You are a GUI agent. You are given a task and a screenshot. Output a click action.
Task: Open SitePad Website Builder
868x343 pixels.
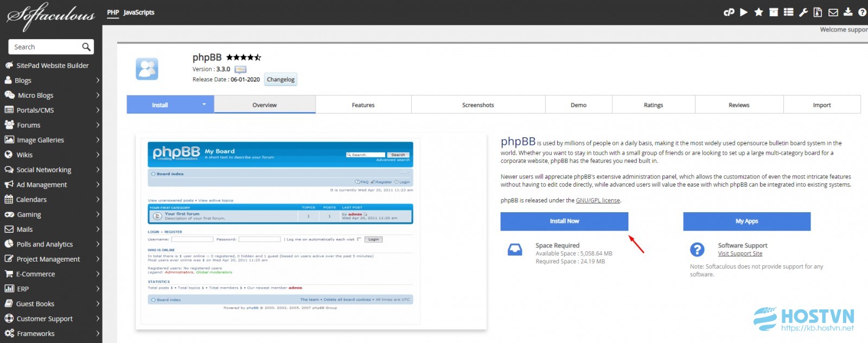[x=52, y=65]
